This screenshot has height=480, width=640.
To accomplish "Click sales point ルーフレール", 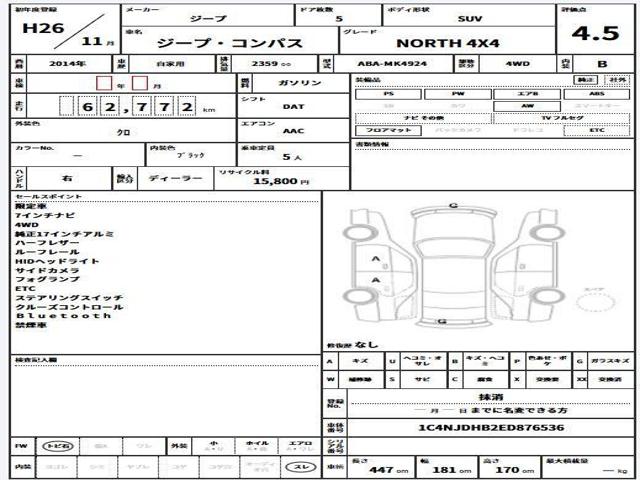I will pyautogui.click(x=47, y=252).
